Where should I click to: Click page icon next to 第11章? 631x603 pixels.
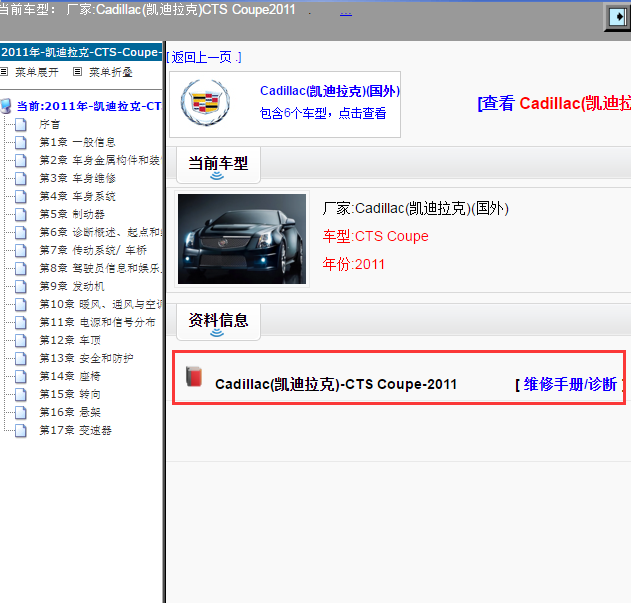point(21,322)
